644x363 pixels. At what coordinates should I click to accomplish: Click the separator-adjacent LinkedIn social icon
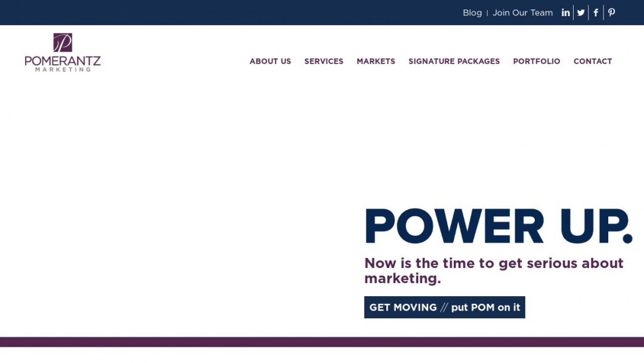click(x=565, y=12)
